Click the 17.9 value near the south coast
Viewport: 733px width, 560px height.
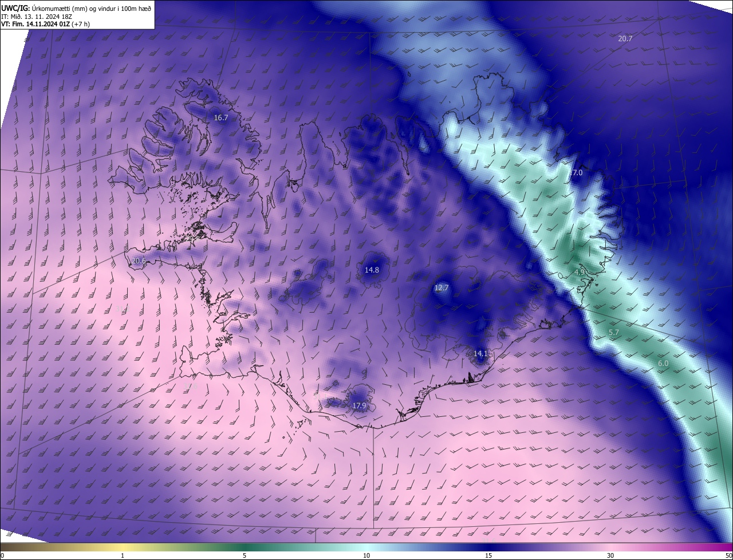click(359, 406)
